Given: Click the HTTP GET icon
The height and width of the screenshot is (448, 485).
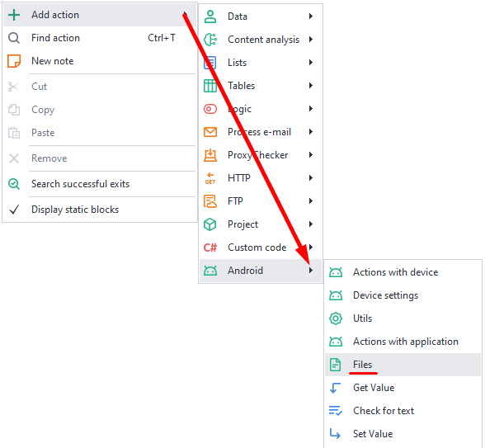Looking at the screenshot, I should (x=210, y=178).
